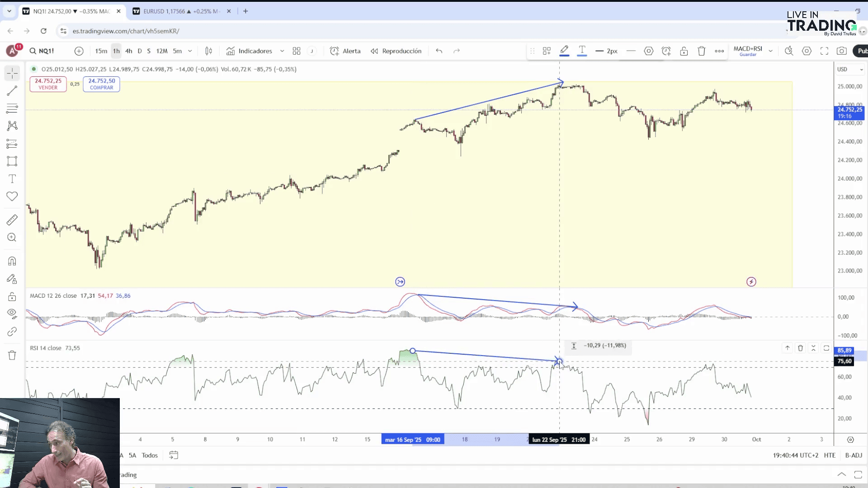Expand the timeframe interval dropdown
The height and width of the screenshot is (488, 868).
(190, 51)
